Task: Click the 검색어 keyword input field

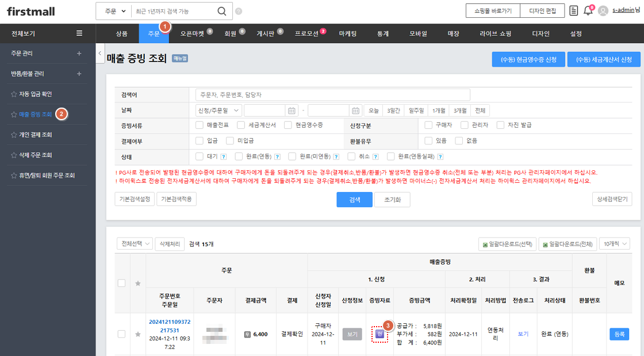Action: pyautogui.click(x=333, y=95)
